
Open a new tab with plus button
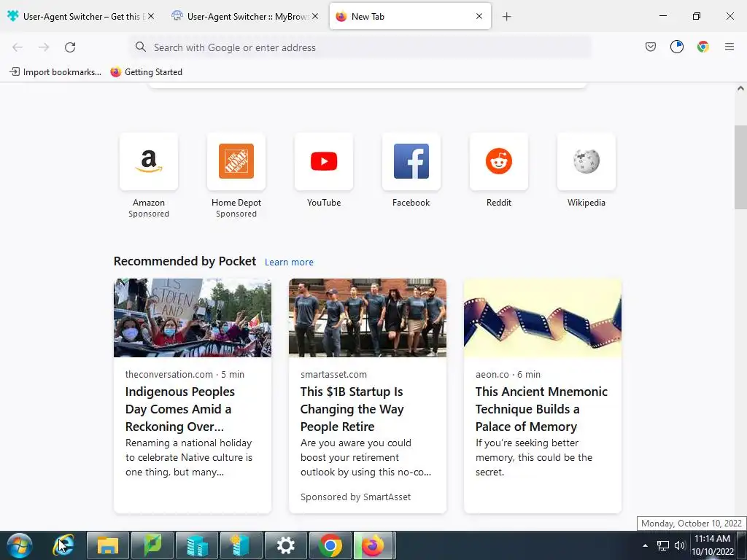(x=507, y=17)
